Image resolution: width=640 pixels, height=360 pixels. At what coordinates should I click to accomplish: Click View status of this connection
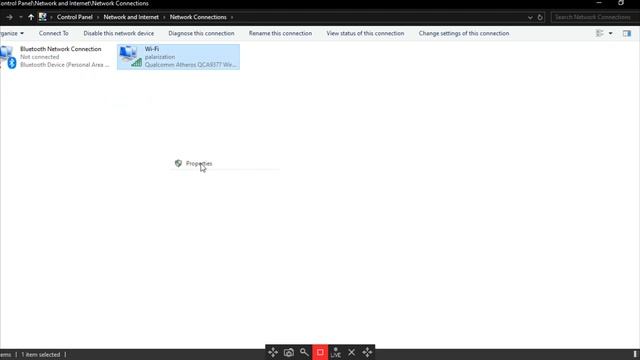coord(365,33)
